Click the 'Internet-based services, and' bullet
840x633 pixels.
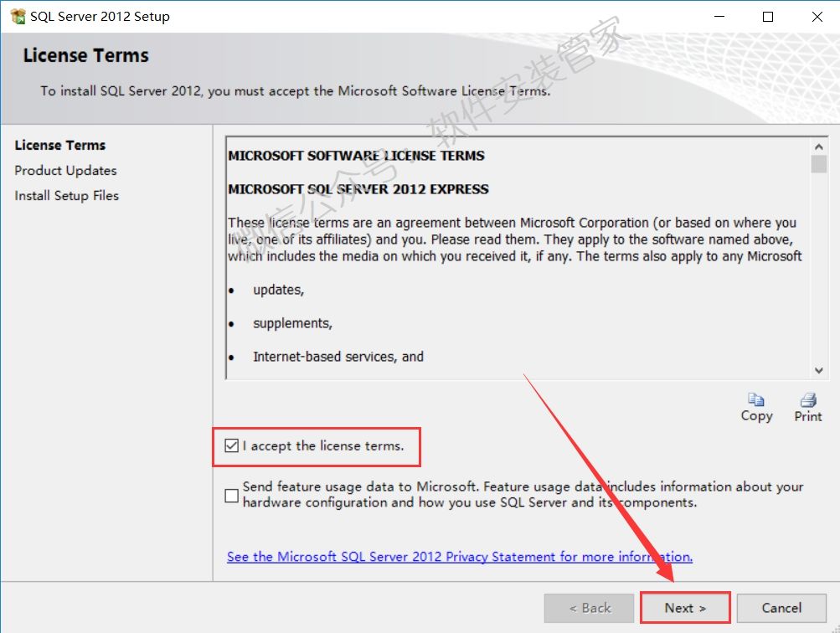point(338,357)
